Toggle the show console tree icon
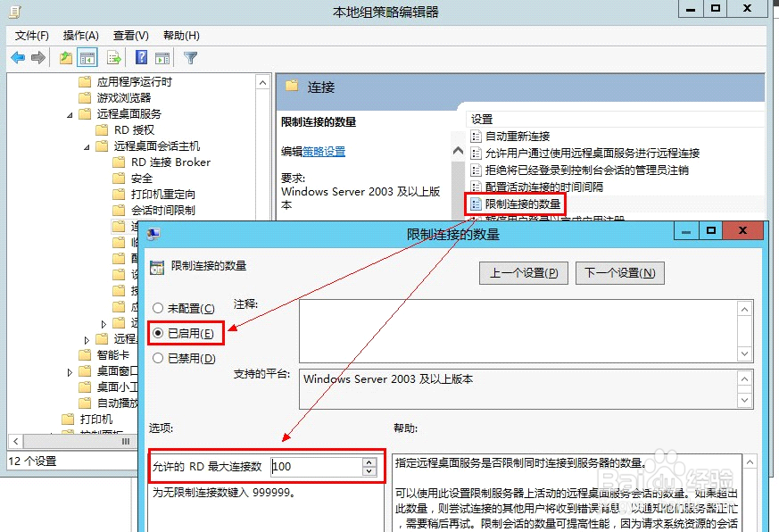The image size is (779, 532). click(x=87, y=57)
